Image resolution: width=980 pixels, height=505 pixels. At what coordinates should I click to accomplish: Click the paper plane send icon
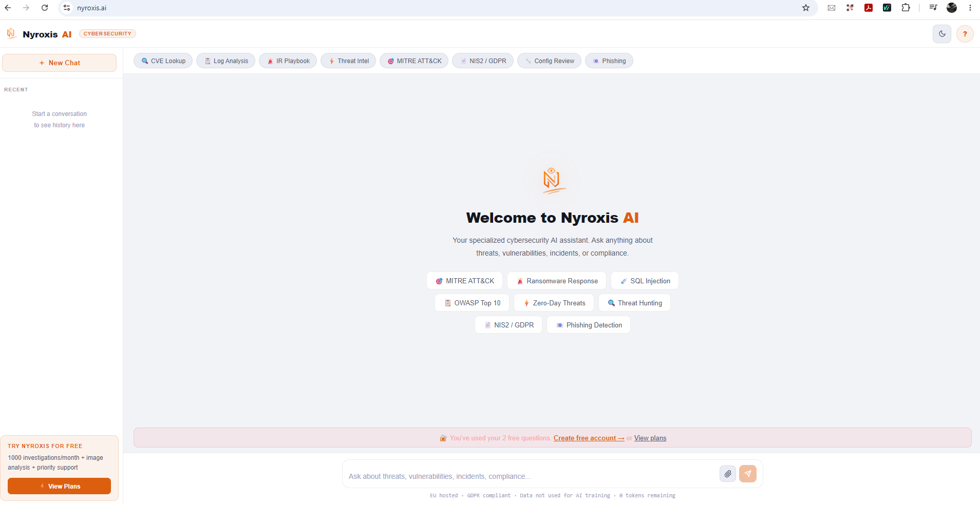(x=748, y=474)
